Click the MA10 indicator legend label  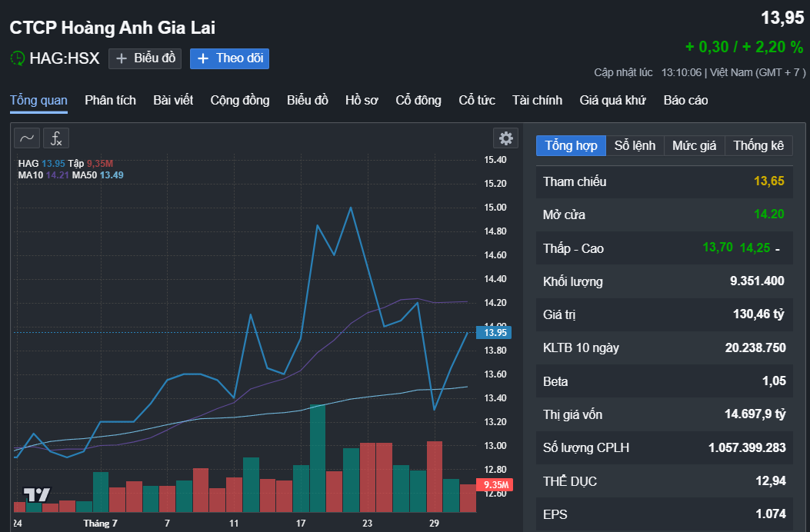click(x=31, y=175)
